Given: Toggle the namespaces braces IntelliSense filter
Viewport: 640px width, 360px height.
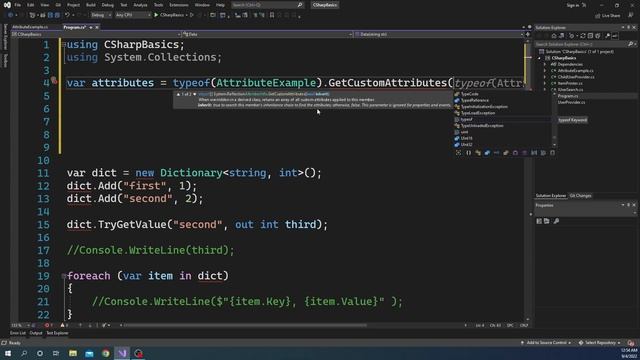Looking at the screenshot, I should tap(468, 153).
